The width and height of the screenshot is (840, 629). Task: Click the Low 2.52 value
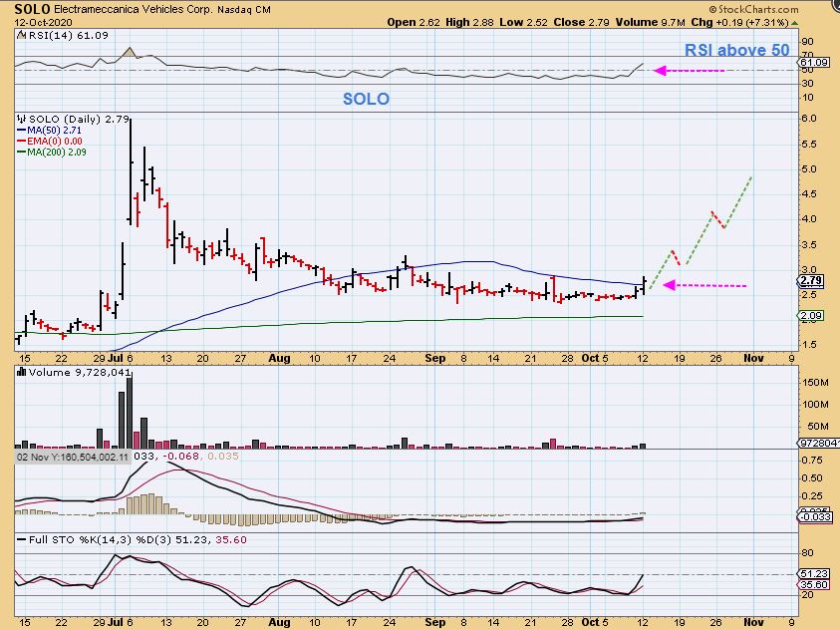coord(523,23)
